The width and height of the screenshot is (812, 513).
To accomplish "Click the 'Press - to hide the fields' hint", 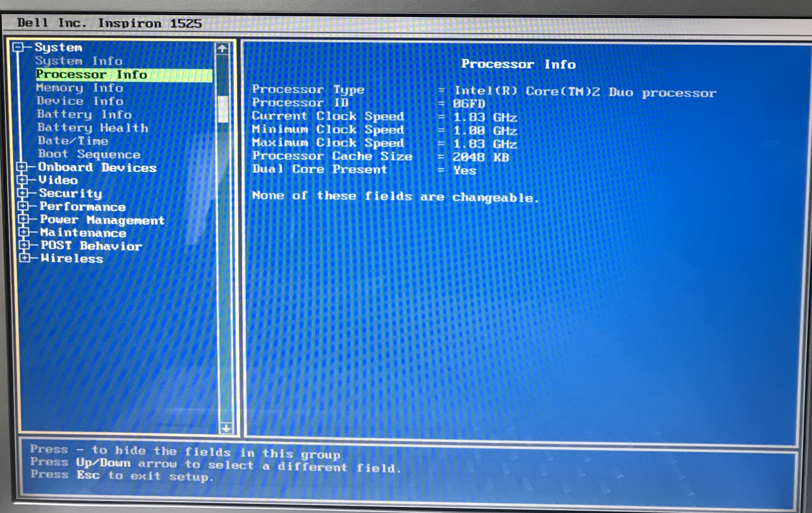I will click(x=185, y=452).
